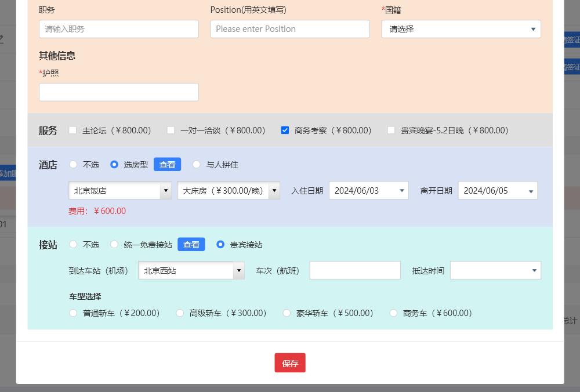Expand the 北京饭店 hotel dropdown
580x392 pixels.
(x=119, y=191)
